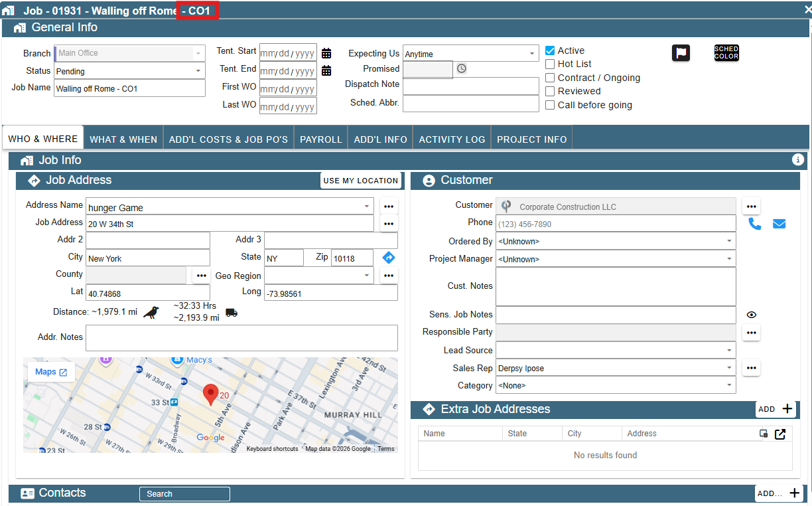
Task: Uncheck the Active checkbox
Action: [550, 50]
